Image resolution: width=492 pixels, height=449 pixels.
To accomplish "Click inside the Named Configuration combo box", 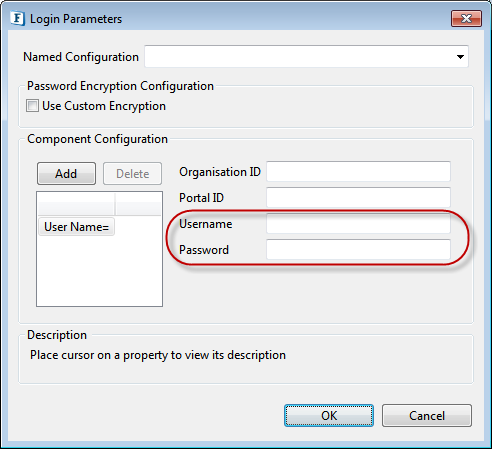I will coord(306,57).
